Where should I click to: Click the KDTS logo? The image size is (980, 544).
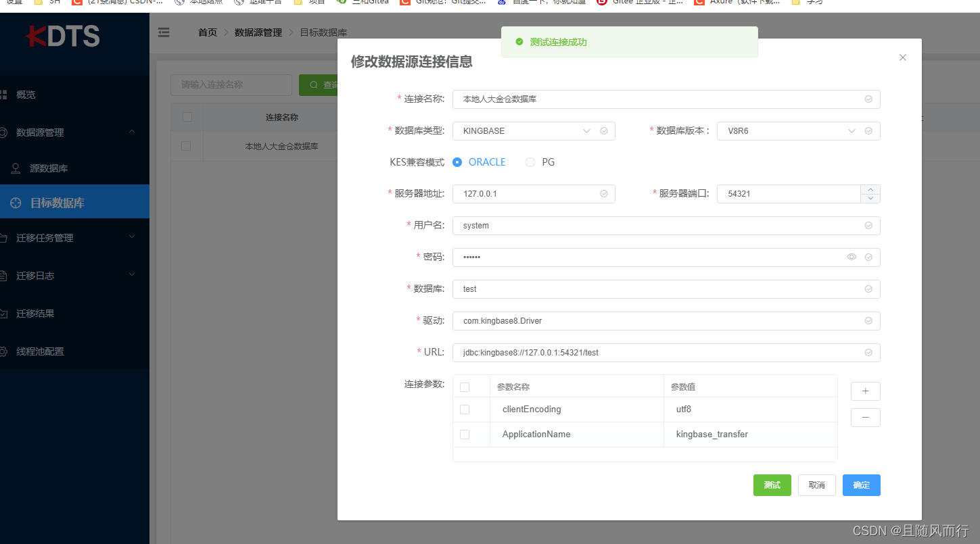pos(63,36)
